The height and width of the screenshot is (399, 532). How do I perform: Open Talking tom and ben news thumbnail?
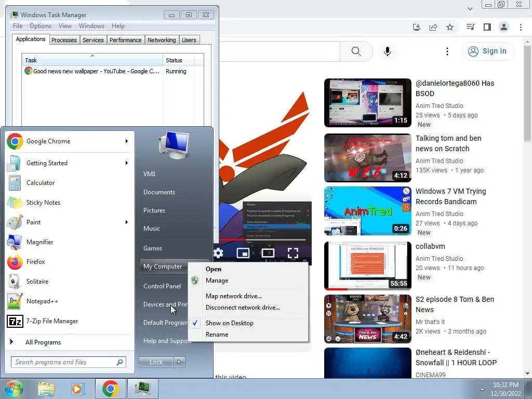[367, 158]
